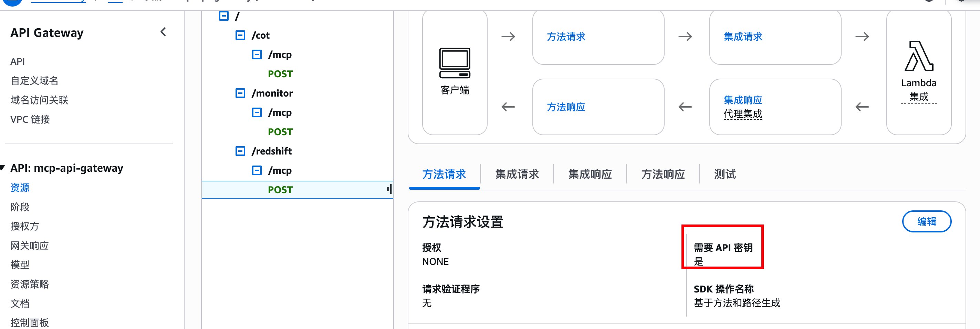
Task: Click the 授权 value NONE
Action: click(435, 261)
